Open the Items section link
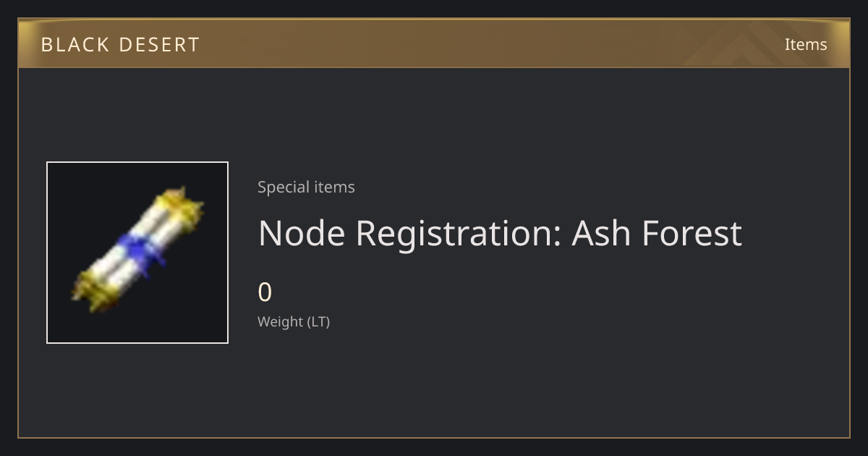This screenshot has height=456, width=868. coord(806,44)
